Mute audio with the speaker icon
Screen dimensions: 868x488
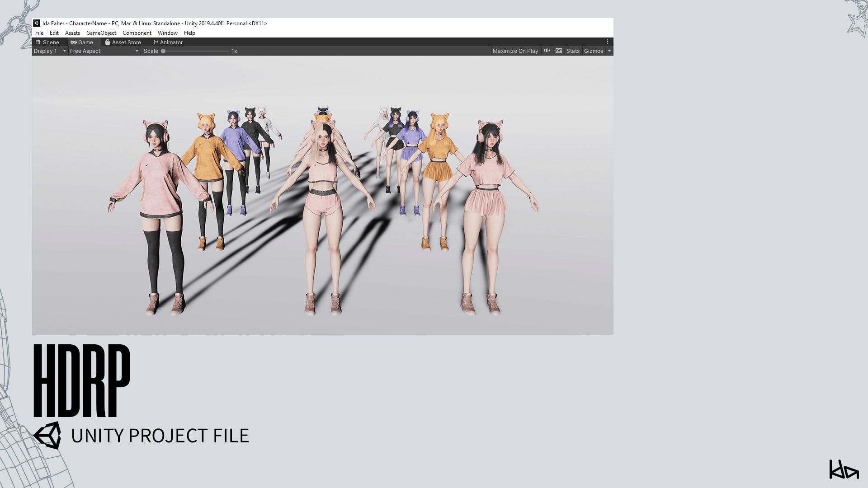pyautogui.click(x=547, y=51)
